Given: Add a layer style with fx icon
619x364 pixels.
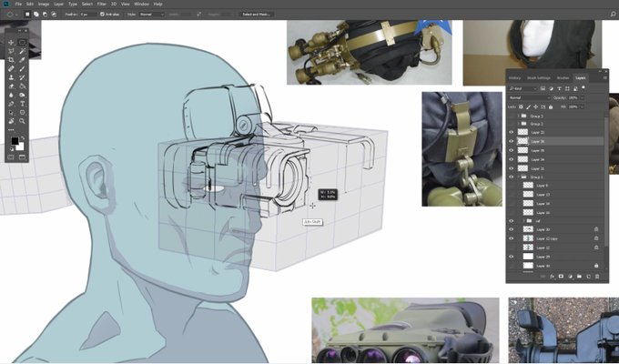Looking at the screenshot, I should pos(553,277).
